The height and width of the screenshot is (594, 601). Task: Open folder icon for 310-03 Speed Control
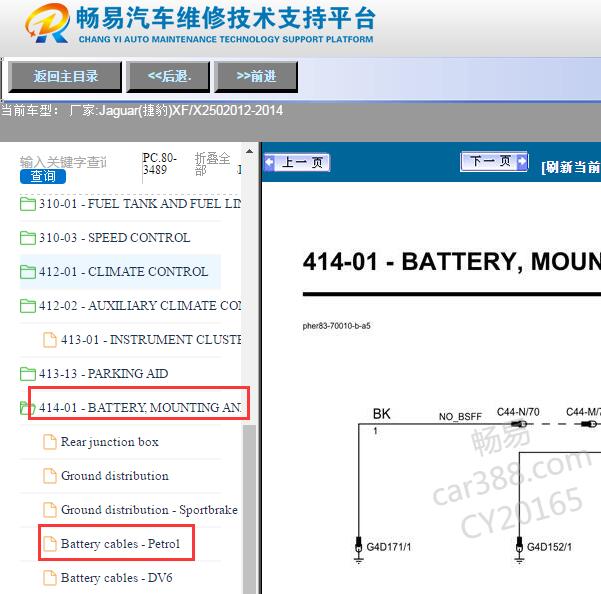click(x=28, y=238)
